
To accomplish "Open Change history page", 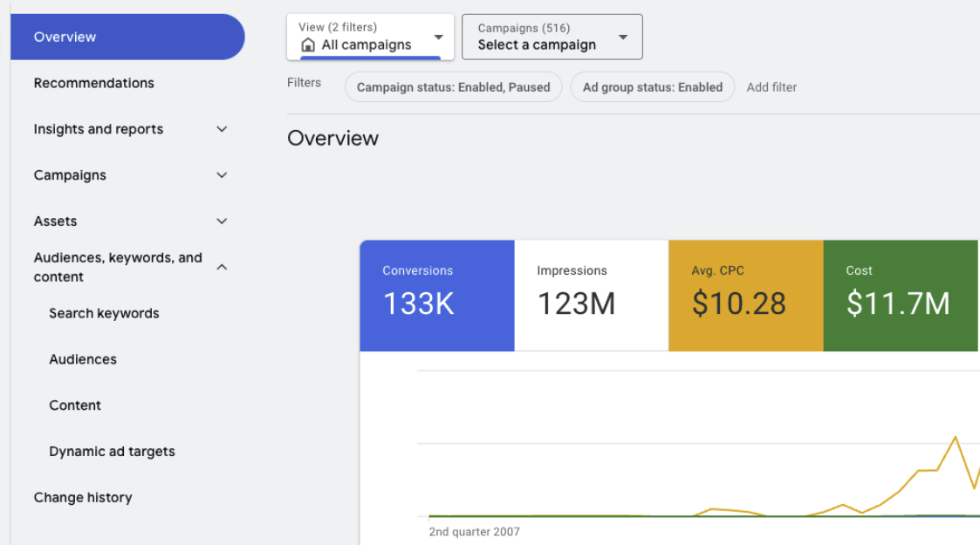I will point(83,498).
